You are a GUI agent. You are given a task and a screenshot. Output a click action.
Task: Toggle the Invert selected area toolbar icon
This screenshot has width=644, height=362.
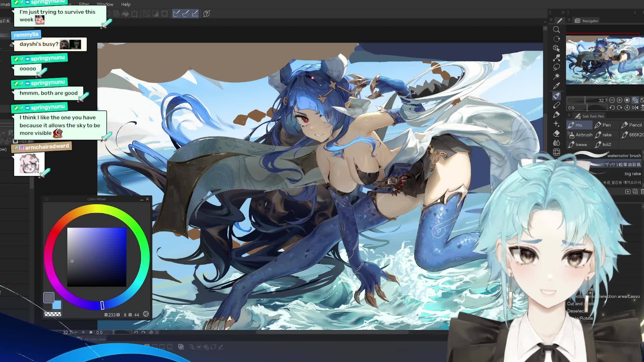coord(156,14)
